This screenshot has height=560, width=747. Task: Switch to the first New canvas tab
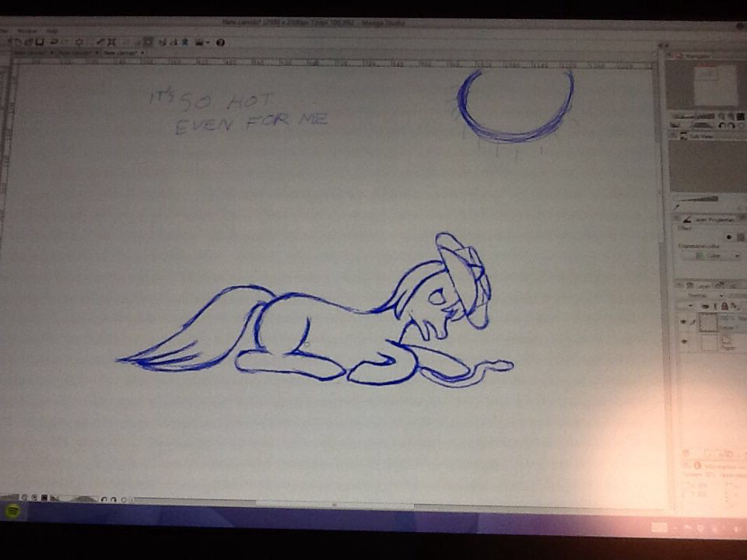point(33,53)
